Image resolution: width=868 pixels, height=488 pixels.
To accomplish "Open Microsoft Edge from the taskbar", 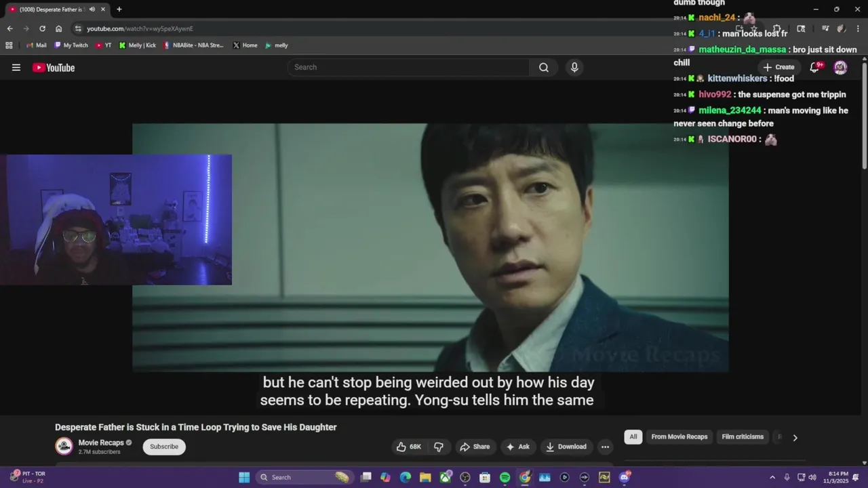I will 406,477.
